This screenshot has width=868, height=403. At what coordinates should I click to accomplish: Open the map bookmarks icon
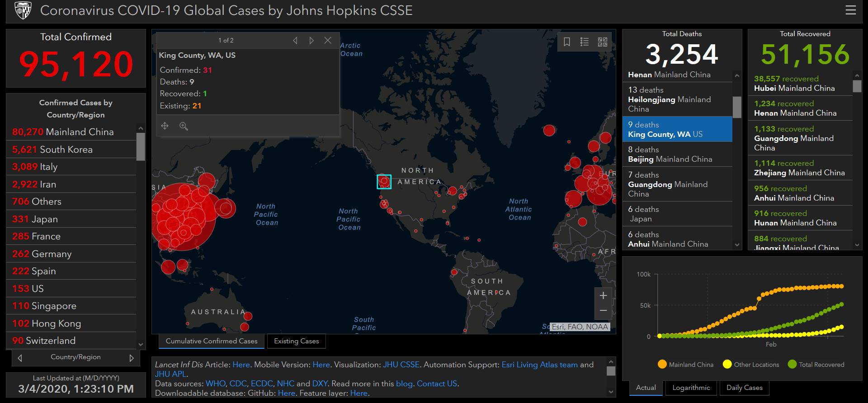pos(567,42)
